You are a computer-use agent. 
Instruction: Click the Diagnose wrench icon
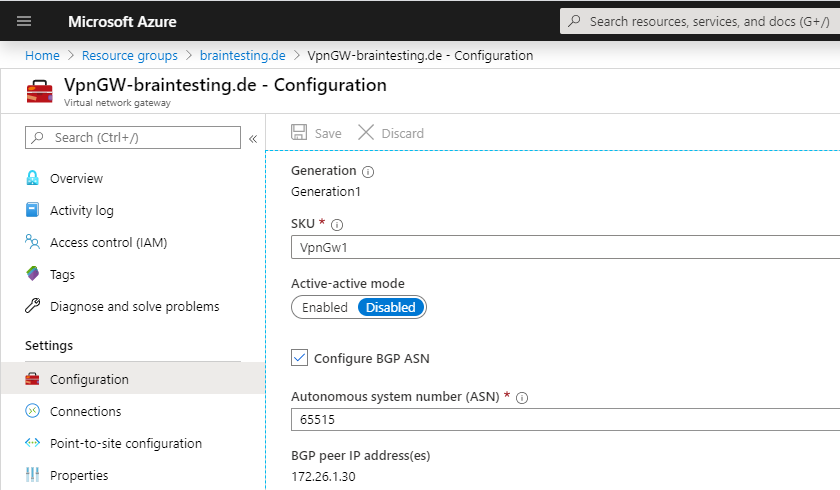pos(32,306)
